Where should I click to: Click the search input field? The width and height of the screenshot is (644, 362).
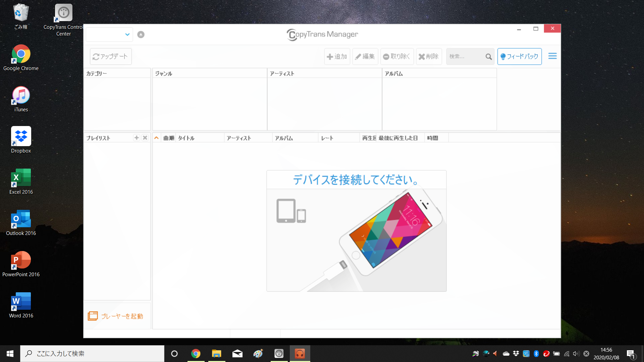click(467, 56)
